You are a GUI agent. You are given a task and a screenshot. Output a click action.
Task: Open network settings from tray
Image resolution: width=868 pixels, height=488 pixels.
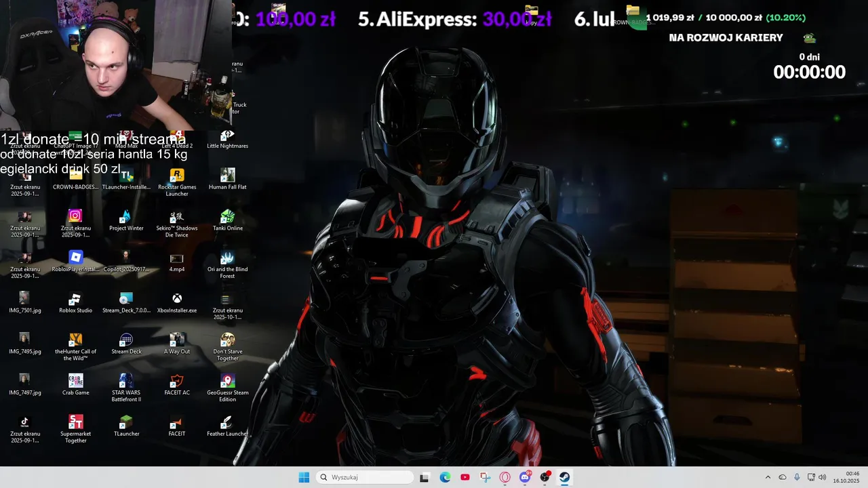coord(811,477)
